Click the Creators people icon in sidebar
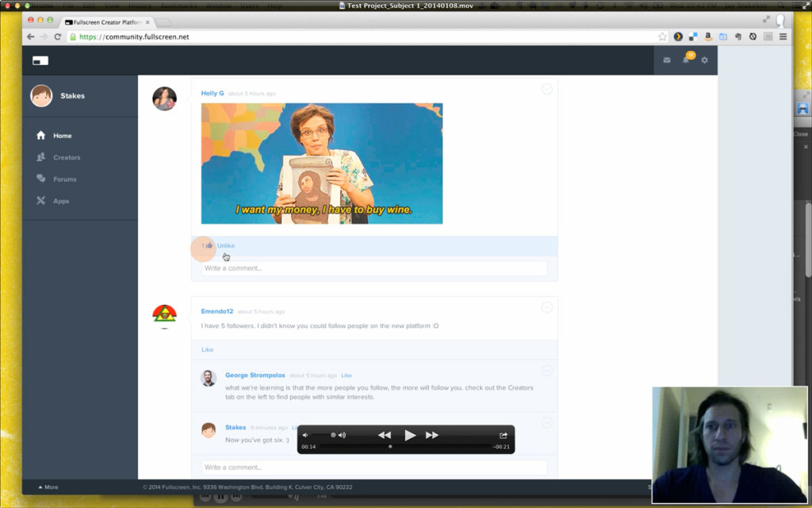This screenshot has width=812, height=508. click(x=41, y=157)
